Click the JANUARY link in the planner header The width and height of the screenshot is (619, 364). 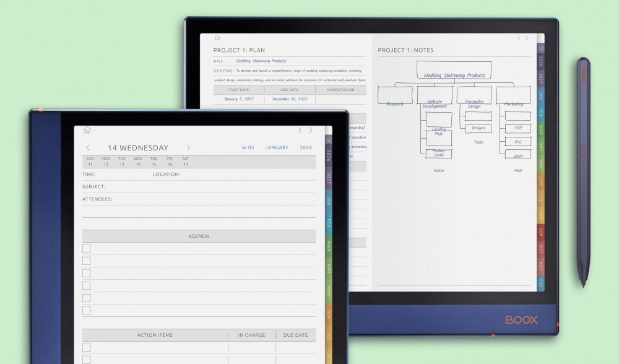277,147
